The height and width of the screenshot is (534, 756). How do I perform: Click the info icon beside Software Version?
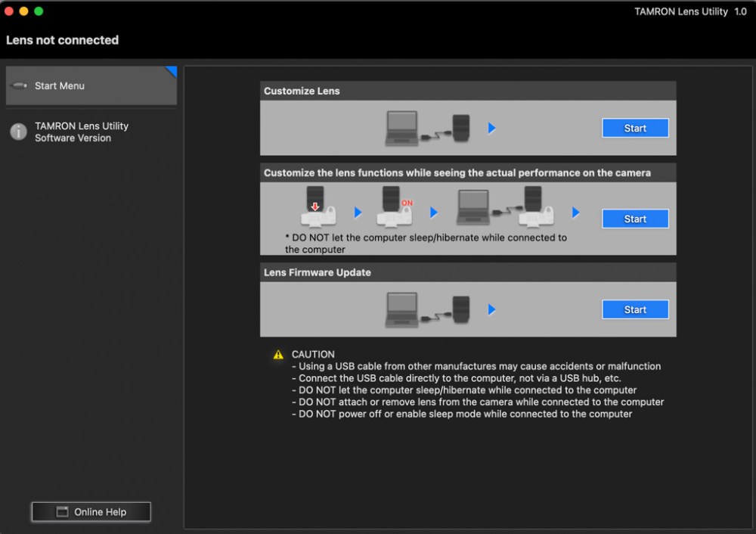19,131
